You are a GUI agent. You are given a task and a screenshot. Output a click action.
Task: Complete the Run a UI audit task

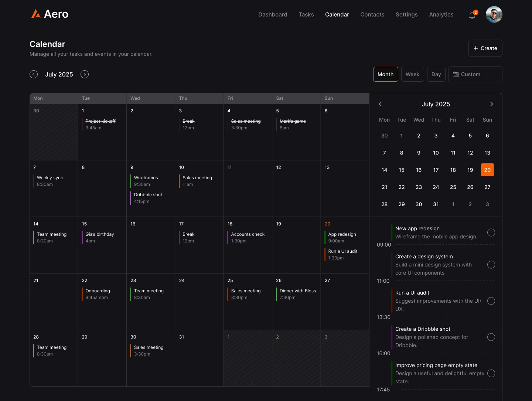(491, 301)
